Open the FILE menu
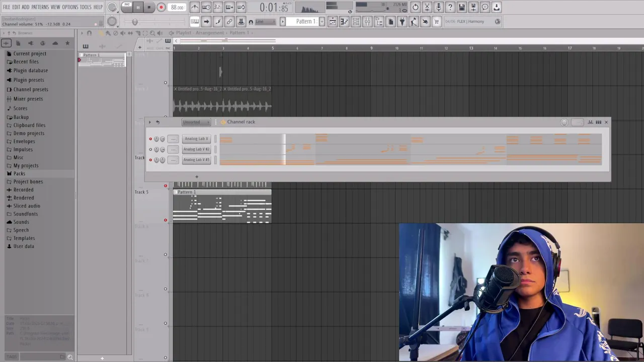Image resolution: width=644 pixels, height=362 pixels. 7,7
